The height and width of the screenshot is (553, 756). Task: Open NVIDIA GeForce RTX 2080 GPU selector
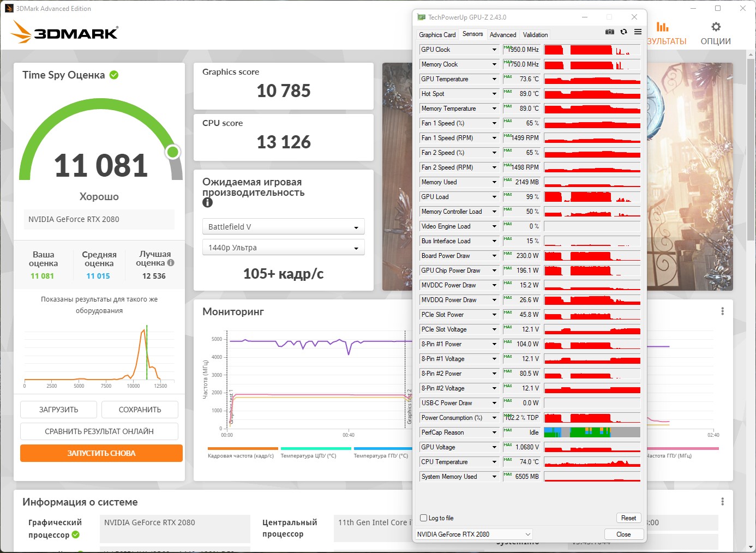point(473,534)
